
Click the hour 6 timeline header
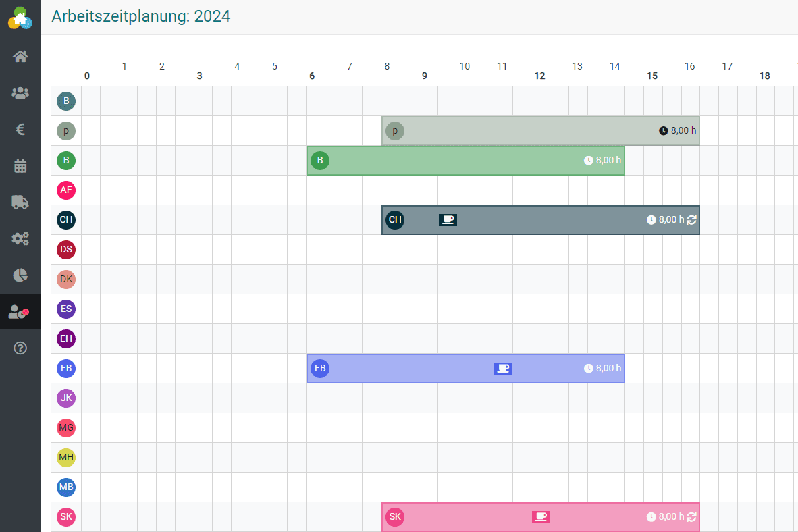click(x=312, y=76)
